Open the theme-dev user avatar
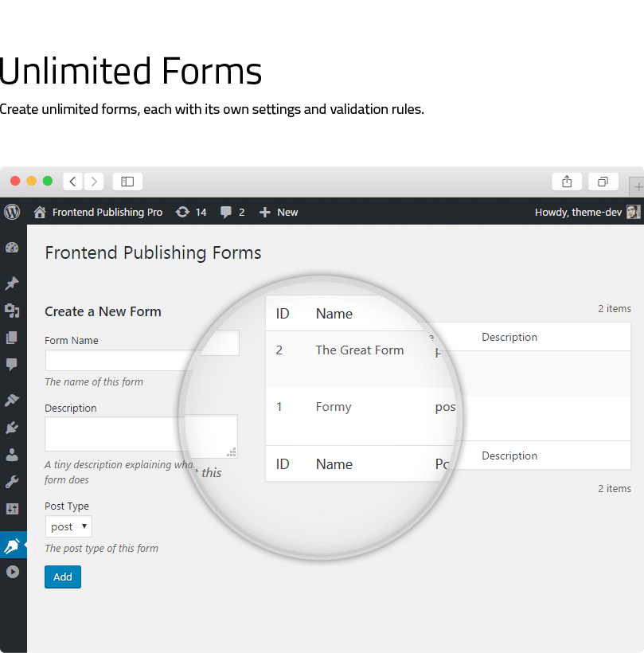Image resolution: width=644 pixels, height=653 pixels. coord(634,212)
